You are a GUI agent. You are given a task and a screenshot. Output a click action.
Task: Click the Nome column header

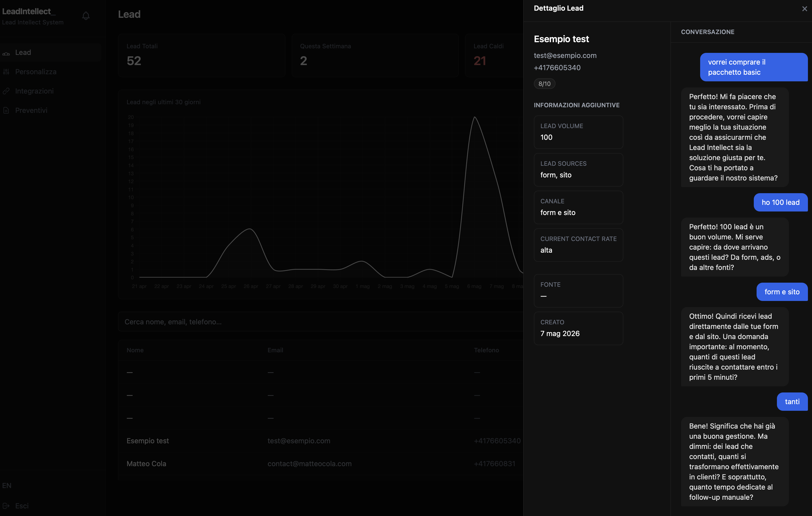[135, 350]
